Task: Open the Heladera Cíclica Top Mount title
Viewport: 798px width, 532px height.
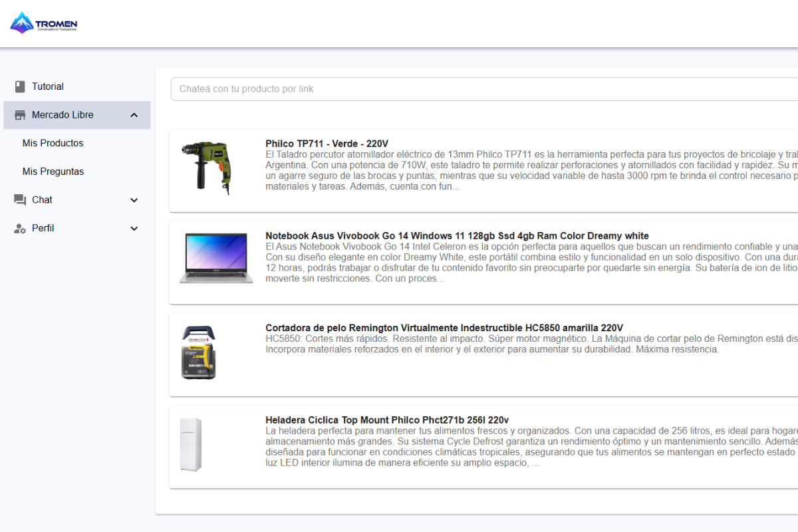Action: point(386,420)
